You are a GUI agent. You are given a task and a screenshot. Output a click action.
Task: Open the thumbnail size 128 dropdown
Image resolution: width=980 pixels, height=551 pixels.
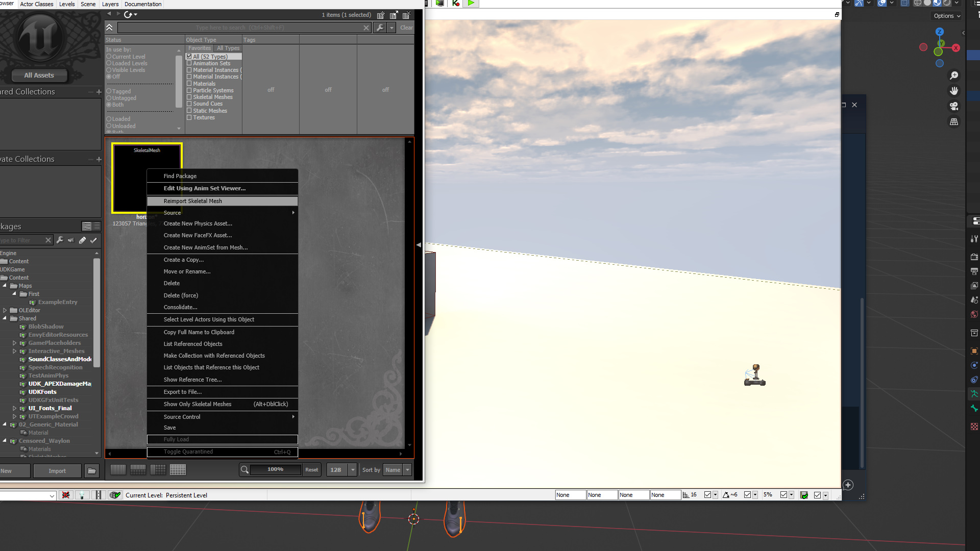tap(352, 470)
